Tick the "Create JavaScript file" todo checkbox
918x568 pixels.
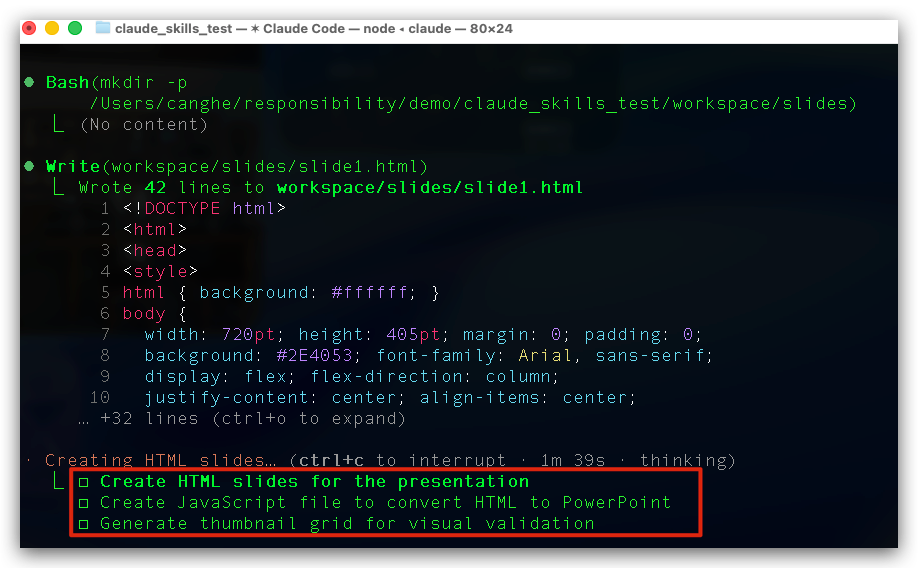tap(84, 503)
